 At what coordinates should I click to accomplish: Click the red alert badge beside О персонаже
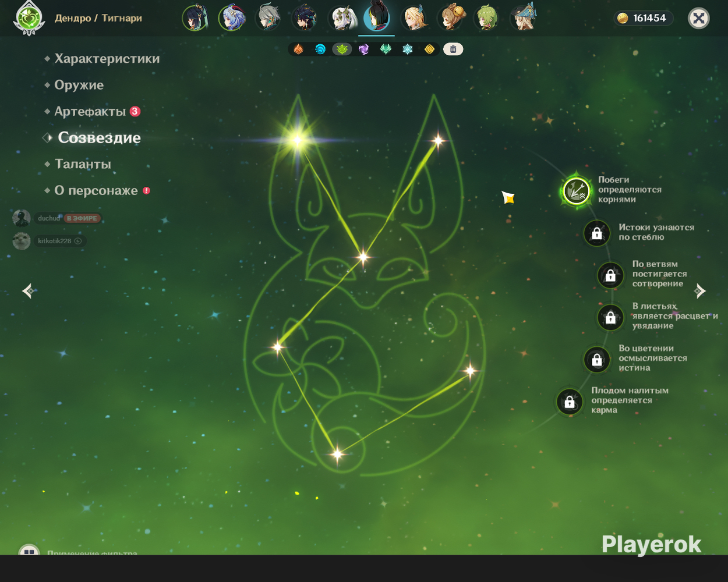pos(147,190)
